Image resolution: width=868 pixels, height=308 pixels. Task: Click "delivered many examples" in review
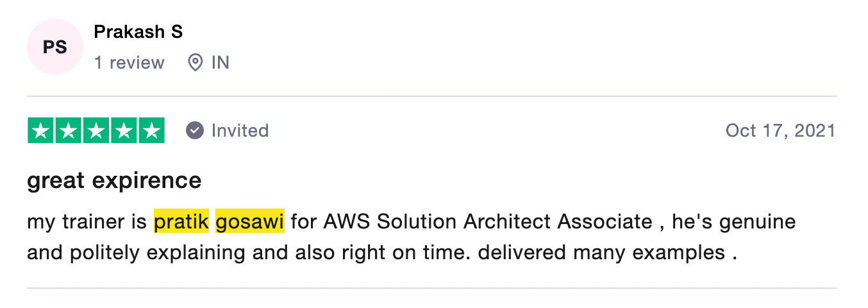point(602,252)
